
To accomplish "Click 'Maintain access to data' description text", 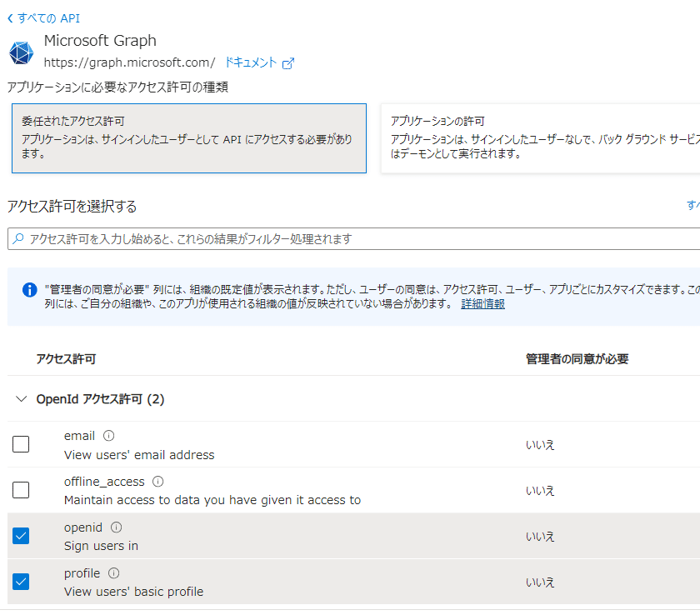I will click(x=212, y=500).
